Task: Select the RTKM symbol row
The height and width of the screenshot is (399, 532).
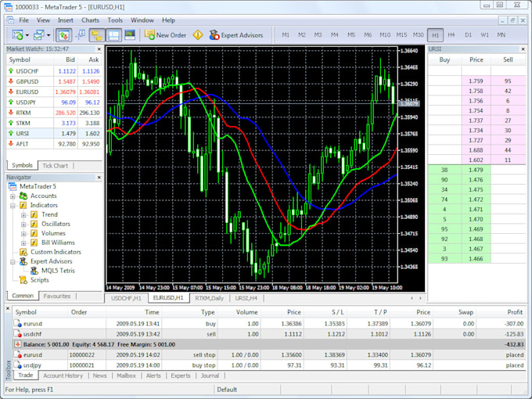Action: pos(54,113)
